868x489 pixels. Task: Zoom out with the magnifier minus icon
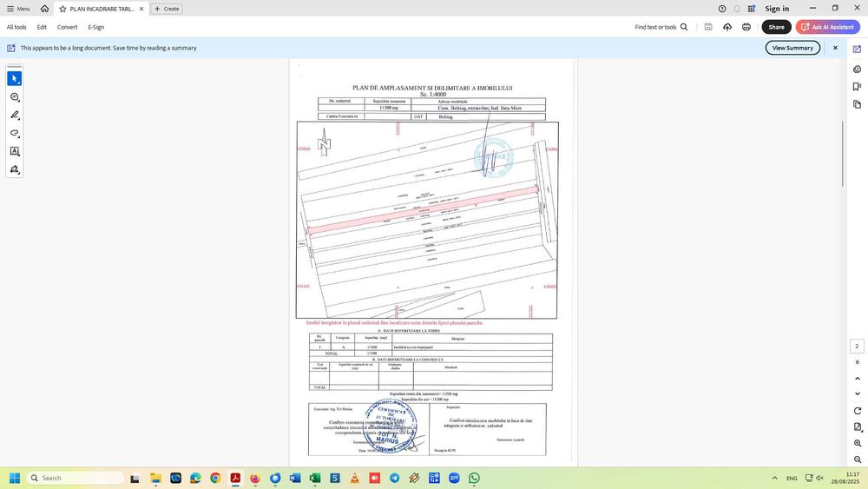[858, 459]
